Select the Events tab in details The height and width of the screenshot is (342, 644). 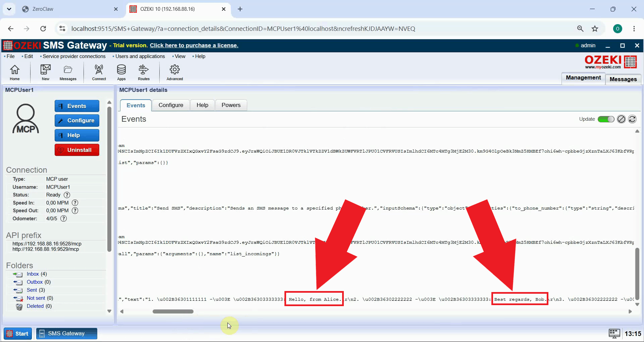click(x=136, y=105)
